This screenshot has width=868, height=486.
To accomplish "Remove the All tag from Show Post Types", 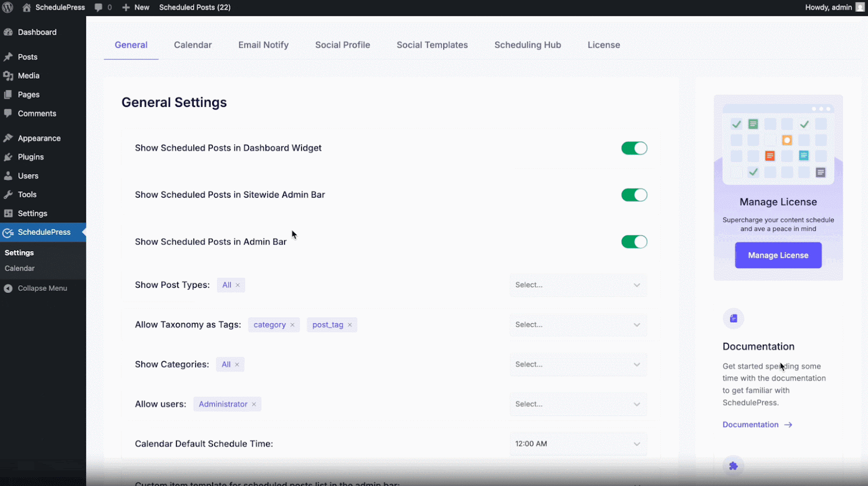I will click(238, 285).
